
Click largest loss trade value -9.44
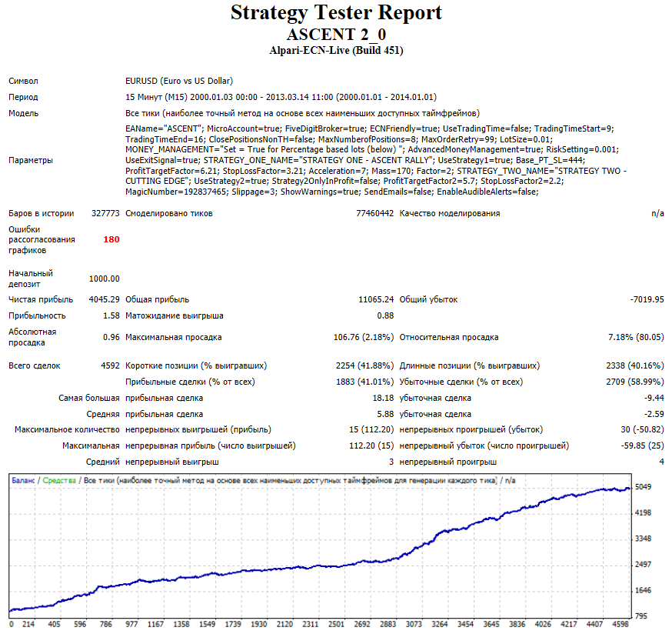(x=654, y=399)
